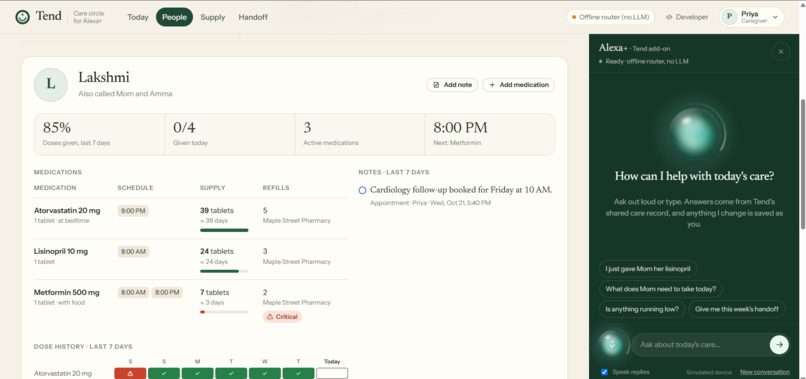Select the People tab
This screenshot has height=379, width=806.
(x=174, y=17)
